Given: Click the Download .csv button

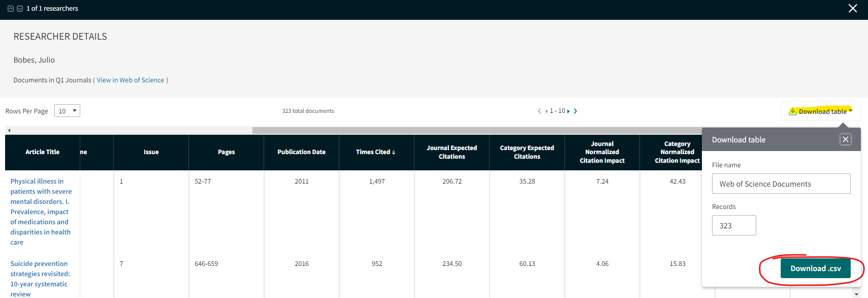Looking at the screenshot, I should click(815, 269).
